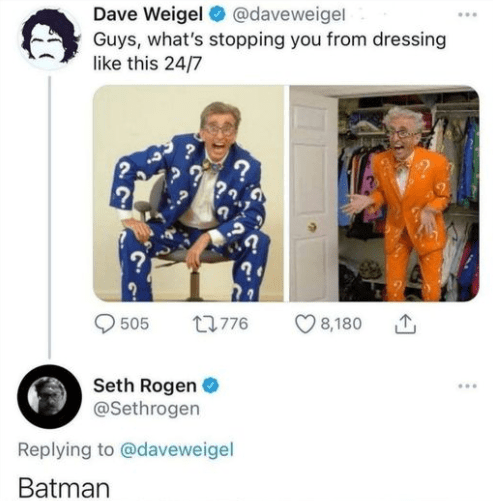Viewport: 493px width, 501px height.
Task: Click the Seth Rogen display name
Action: [145, 386]
